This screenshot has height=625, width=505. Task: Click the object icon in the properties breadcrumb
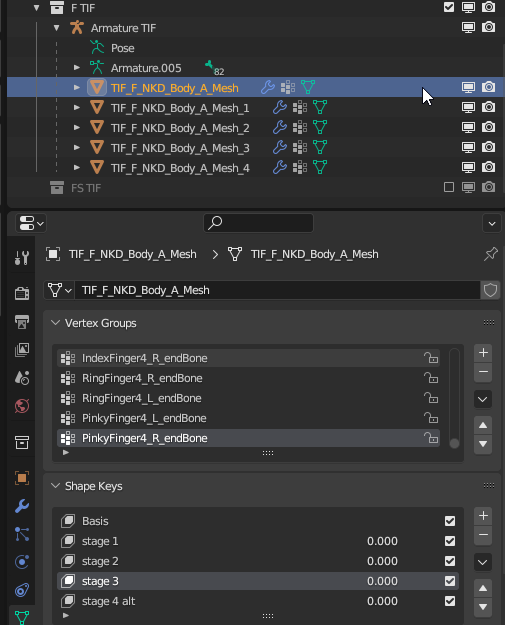pos(53,254)
